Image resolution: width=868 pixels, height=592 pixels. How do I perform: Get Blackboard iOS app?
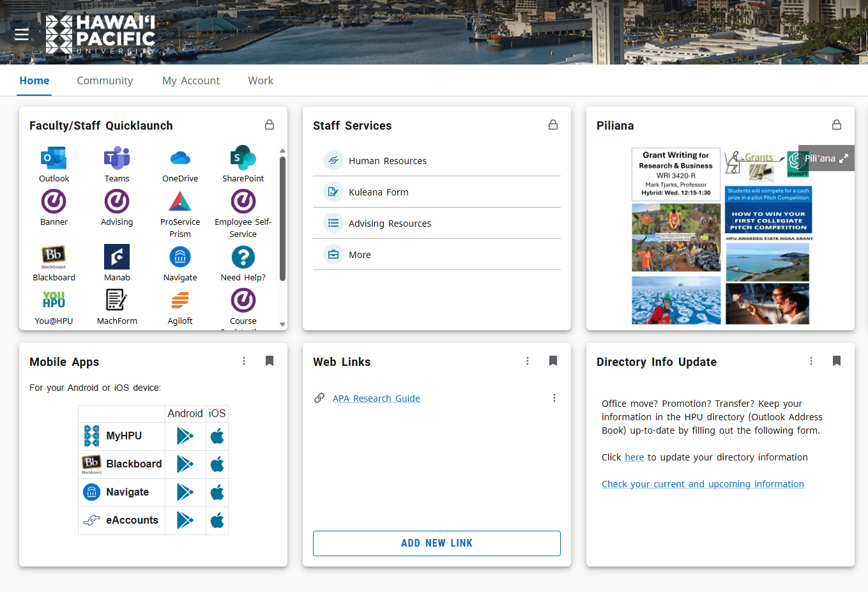point(217,464)
